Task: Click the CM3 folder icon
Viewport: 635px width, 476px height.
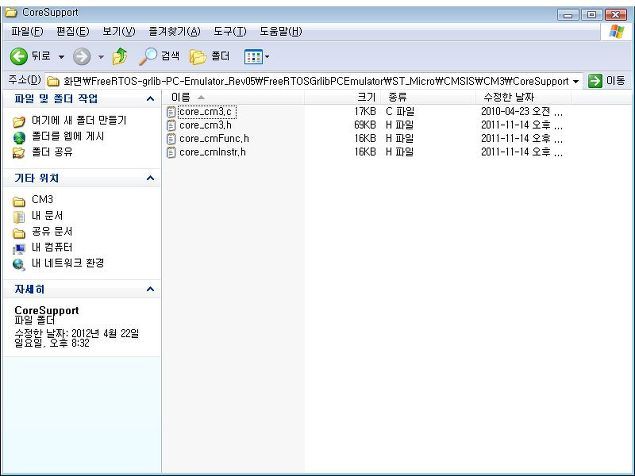Action: point(19,201)
